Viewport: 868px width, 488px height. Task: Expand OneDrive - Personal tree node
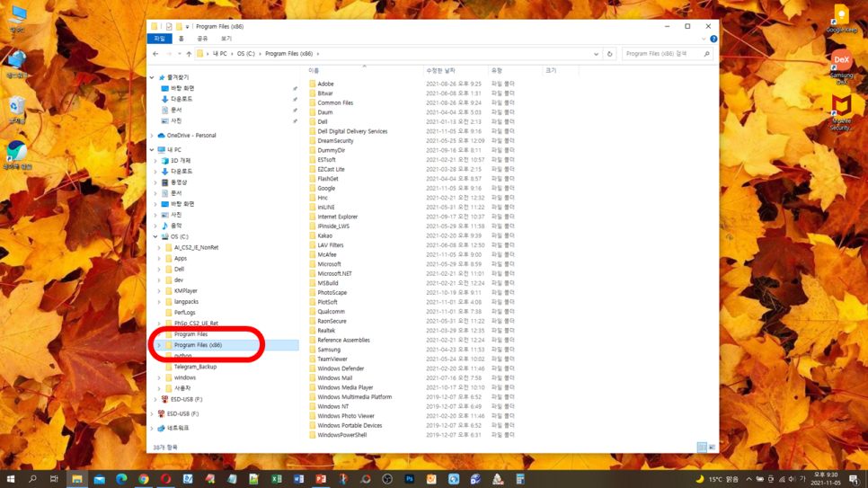pyautogui.click(x=152, y=135)
